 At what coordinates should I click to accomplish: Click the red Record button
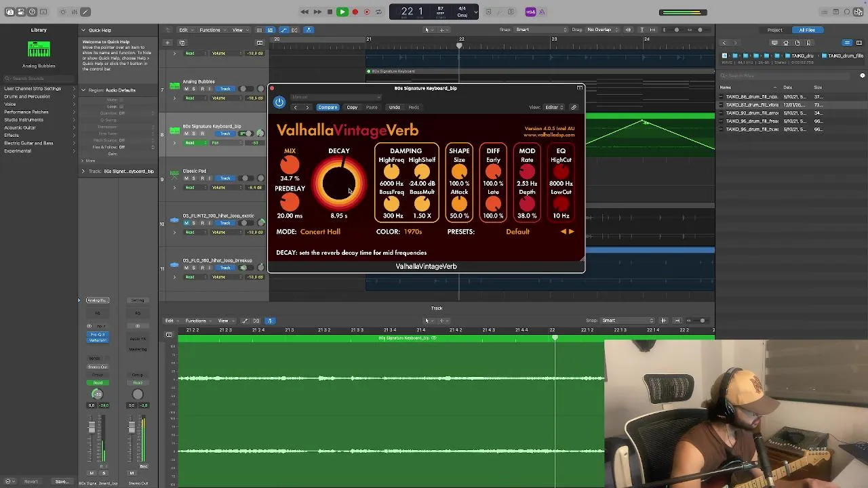tap(355, 12)
